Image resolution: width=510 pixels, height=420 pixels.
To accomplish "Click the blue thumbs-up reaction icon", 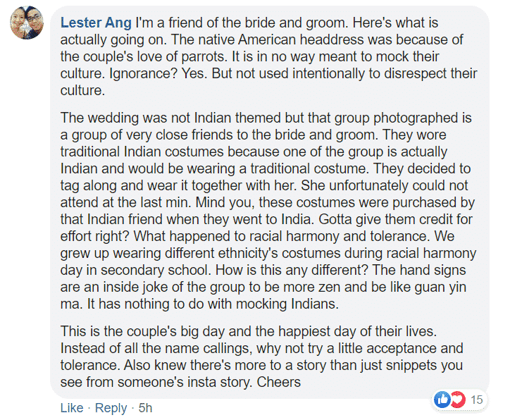I will coord(442,400).
